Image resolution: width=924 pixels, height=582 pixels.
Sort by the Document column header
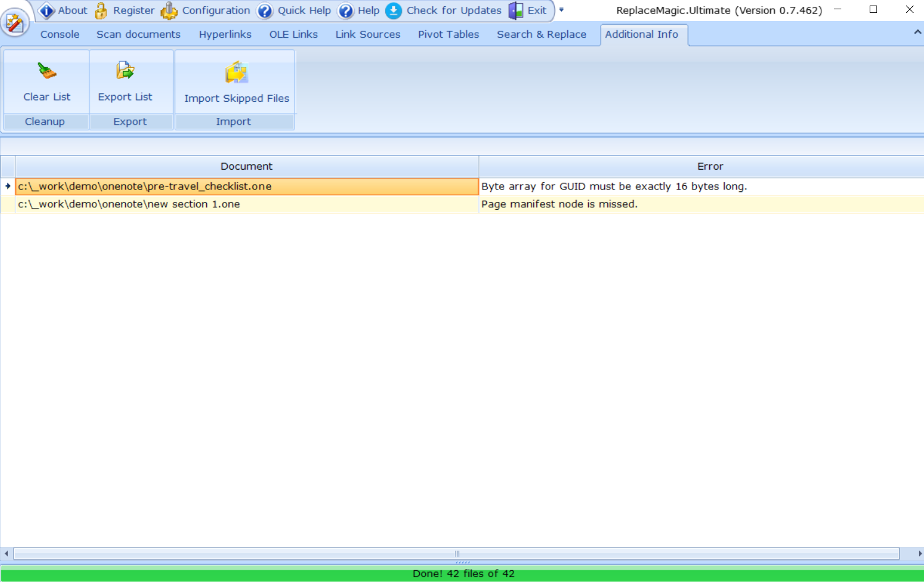click(x=246, y=167)
